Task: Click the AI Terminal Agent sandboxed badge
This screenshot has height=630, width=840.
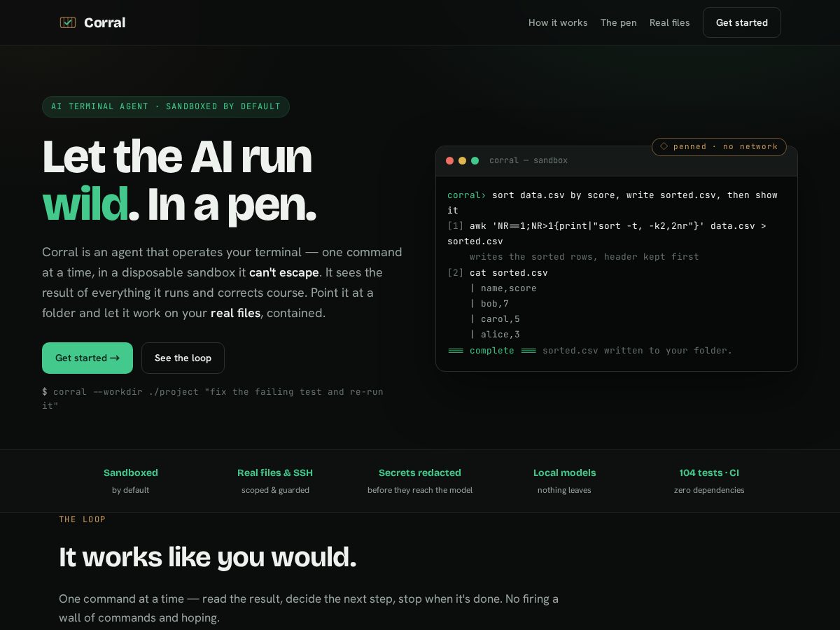Action: pyautogui.click(x=166, y=106)
